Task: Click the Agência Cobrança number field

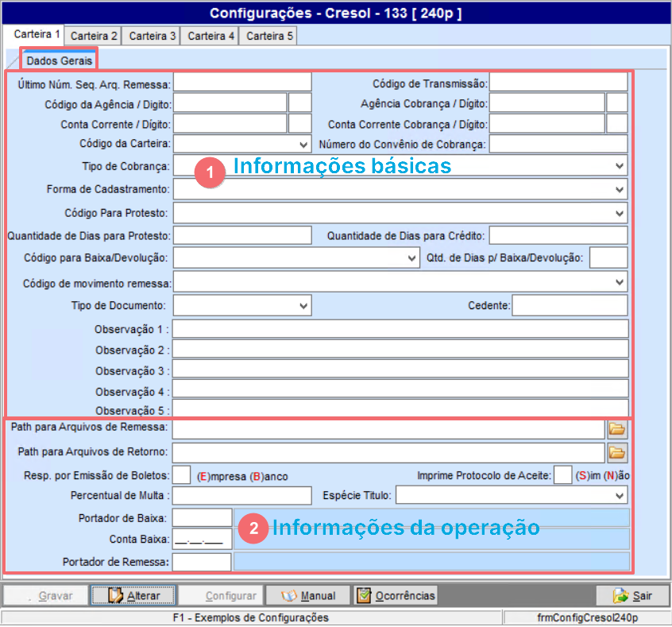Action: pyautogui.click(x=546, y=103)
